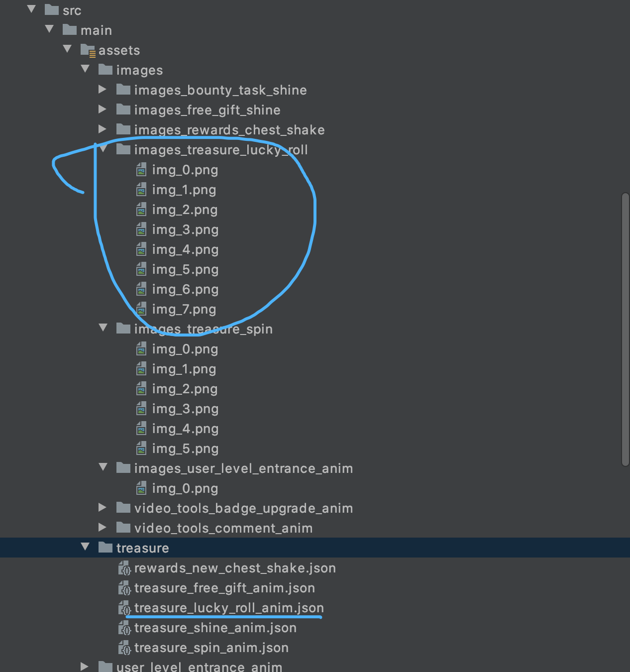
Task: Select treasure_lucky_roll_anim.json
Action: pos(229,607)
